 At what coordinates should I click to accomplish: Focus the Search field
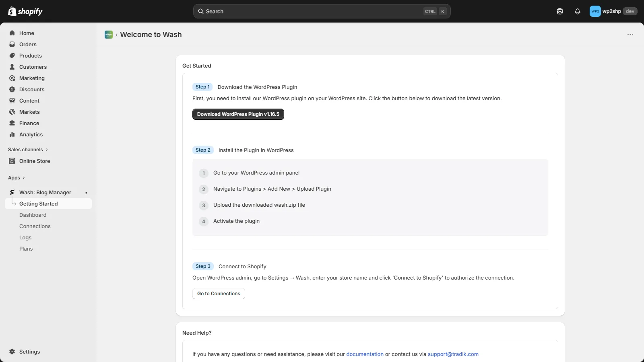[322, 11]
